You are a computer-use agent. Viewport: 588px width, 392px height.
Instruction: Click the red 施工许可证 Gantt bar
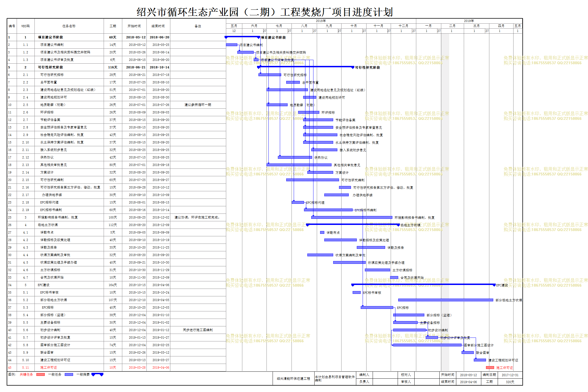(490, 368)
